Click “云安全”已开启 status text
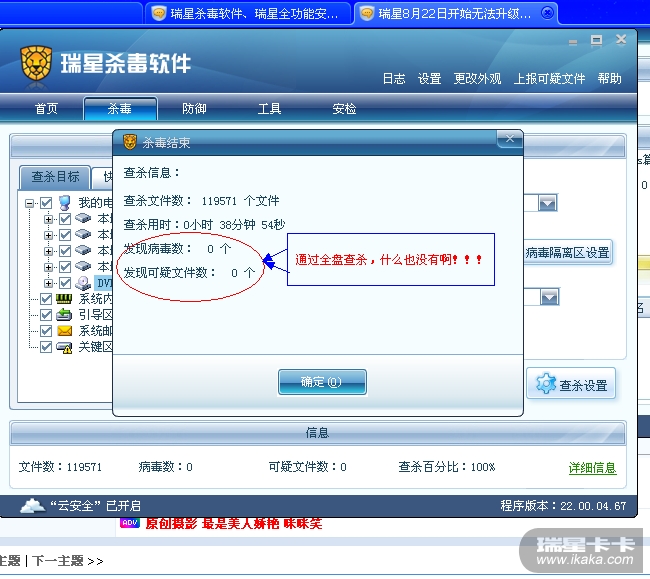 click(x=95, y=506)
